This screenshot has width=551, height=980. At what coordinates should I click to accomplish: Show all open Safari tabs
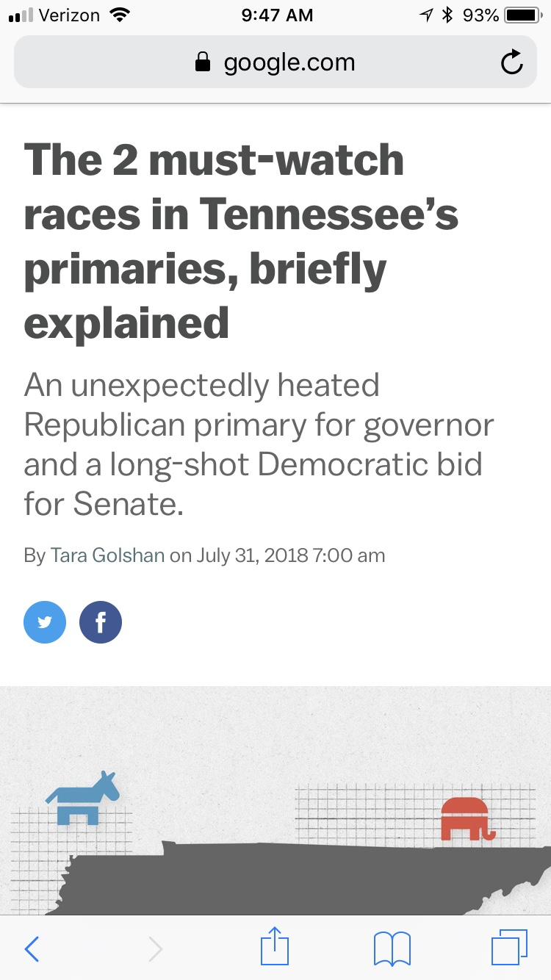[x=509, y=948]
